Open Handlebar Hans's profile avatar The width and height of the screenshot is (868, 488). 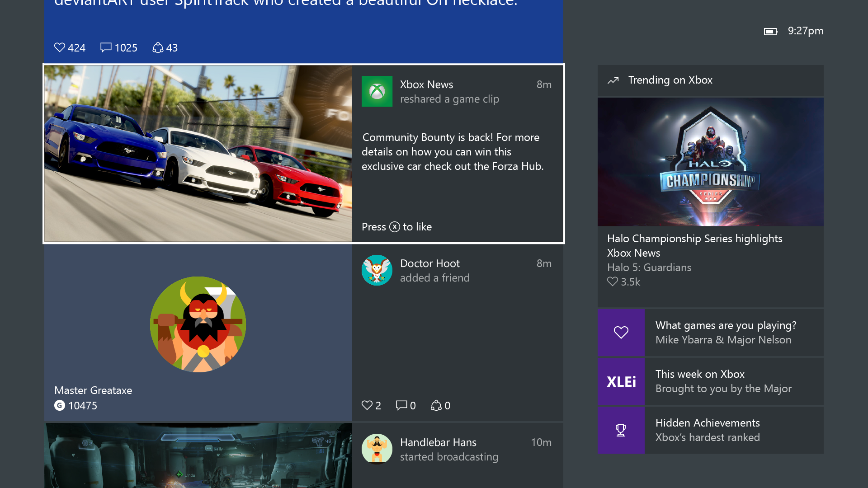[x=377, y=449]
